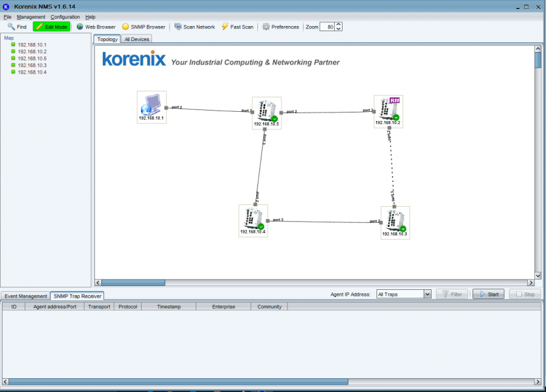Click the topology scrollbar right arrow

click(x=531, y=283)
